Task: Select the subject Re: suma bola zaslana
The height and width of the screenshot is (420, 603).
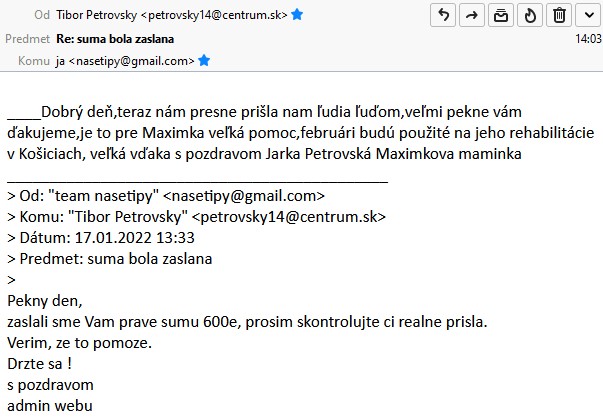Action: click(115, 39)
